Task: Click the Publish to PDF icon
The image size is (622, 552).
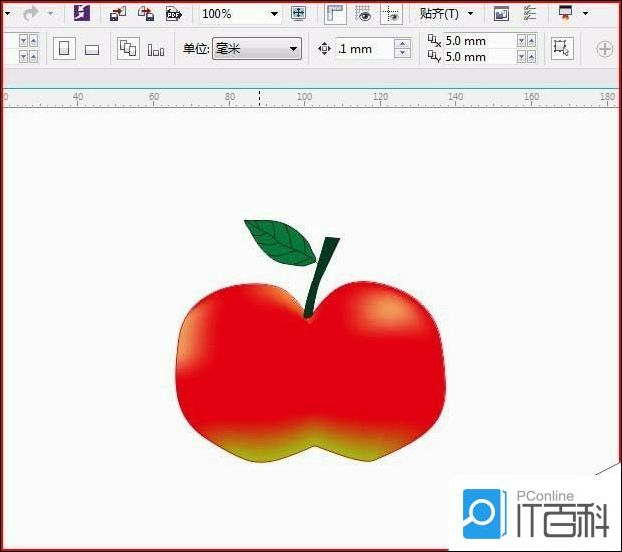Action: [174, 14]
